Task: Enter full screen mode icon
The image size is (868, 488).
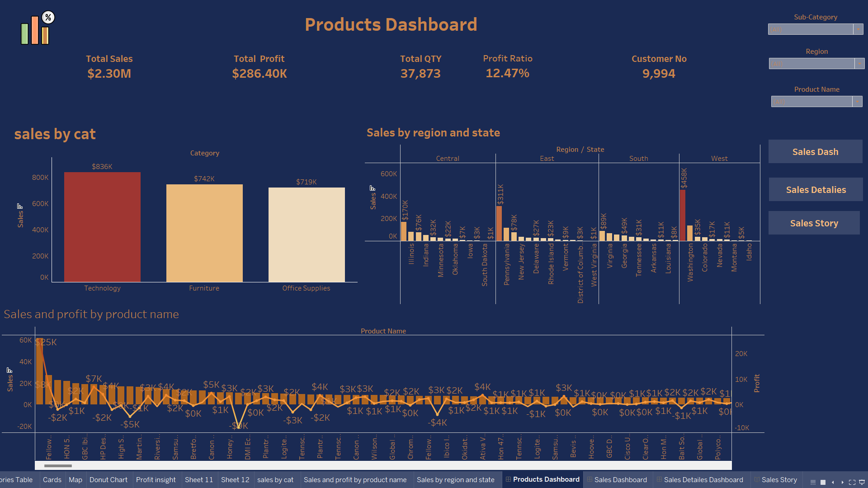Action: (852, 482)
